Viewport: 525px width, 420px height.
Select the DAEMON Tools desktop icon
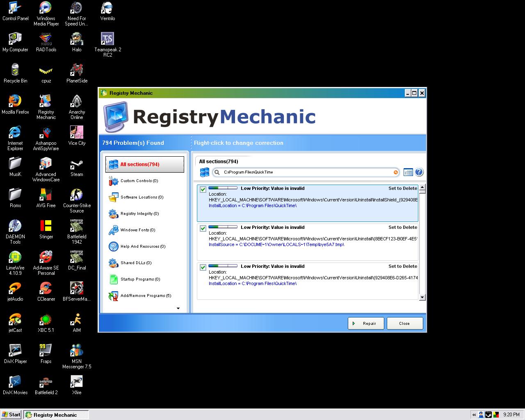tap(15, 232)
